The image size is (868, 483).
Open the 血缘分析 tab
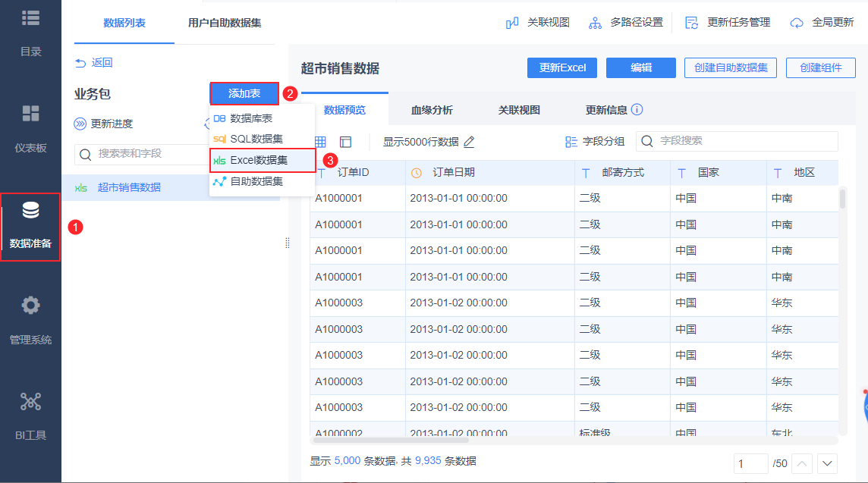(432, 110)
